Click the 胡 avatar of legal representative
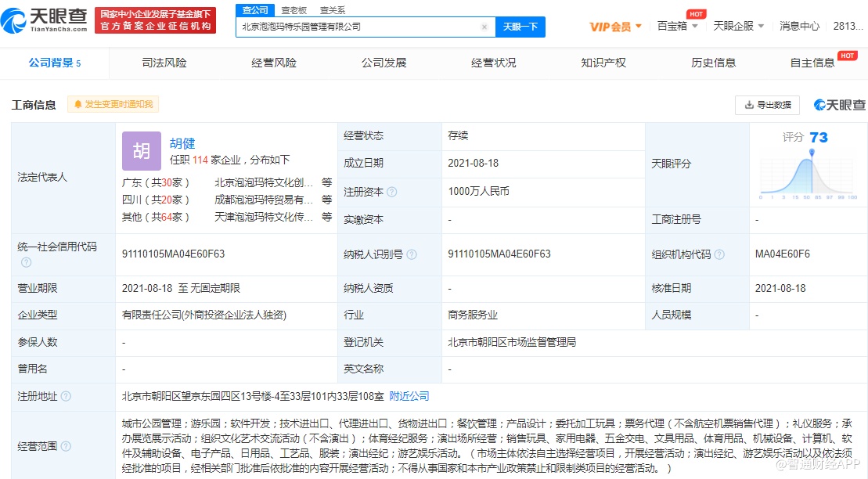 click(x=141, y=151)
